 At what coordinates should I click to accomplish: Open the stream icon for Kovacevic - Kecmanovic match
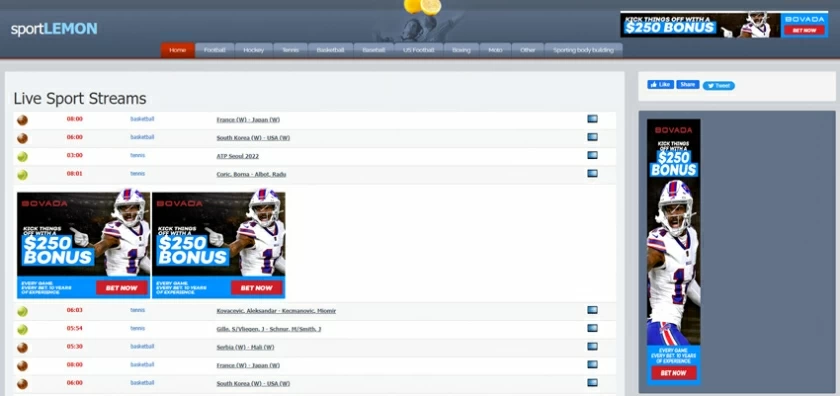click(x=592, y=310)
